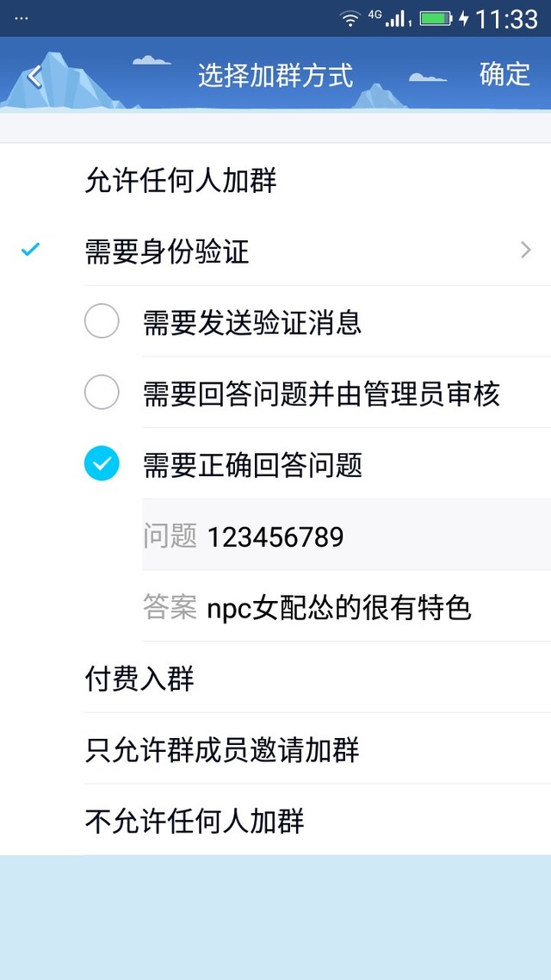Tap the blue checkmark beside 需要身份验证

pyautogui.click(x=31, y=251)
